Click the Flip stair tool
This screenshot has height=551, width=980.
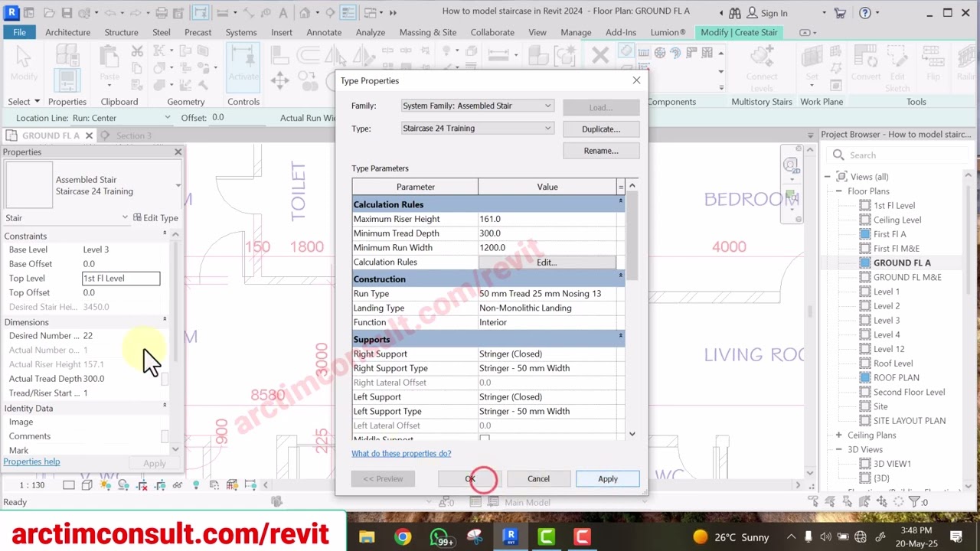933,63
